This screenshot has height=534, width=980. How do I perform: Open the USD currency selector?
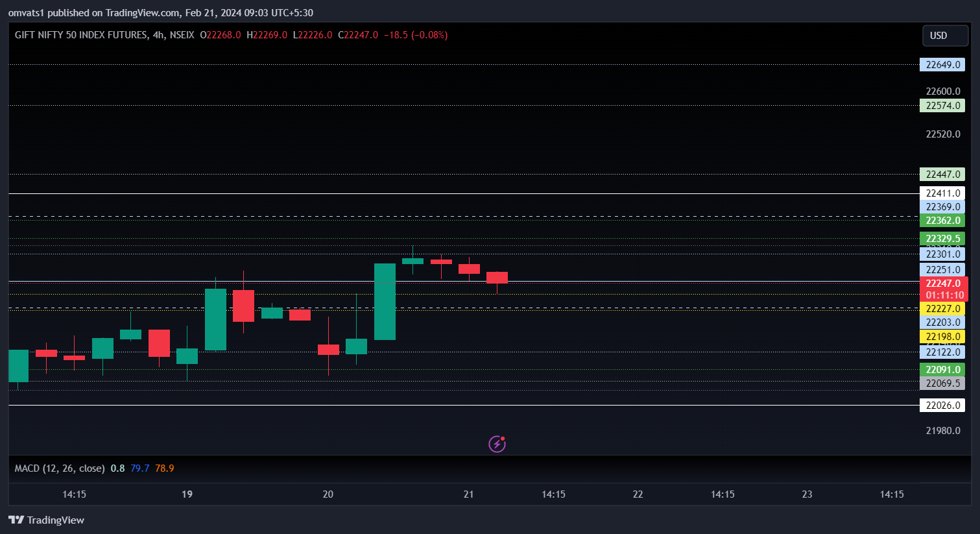coord(945,36)
